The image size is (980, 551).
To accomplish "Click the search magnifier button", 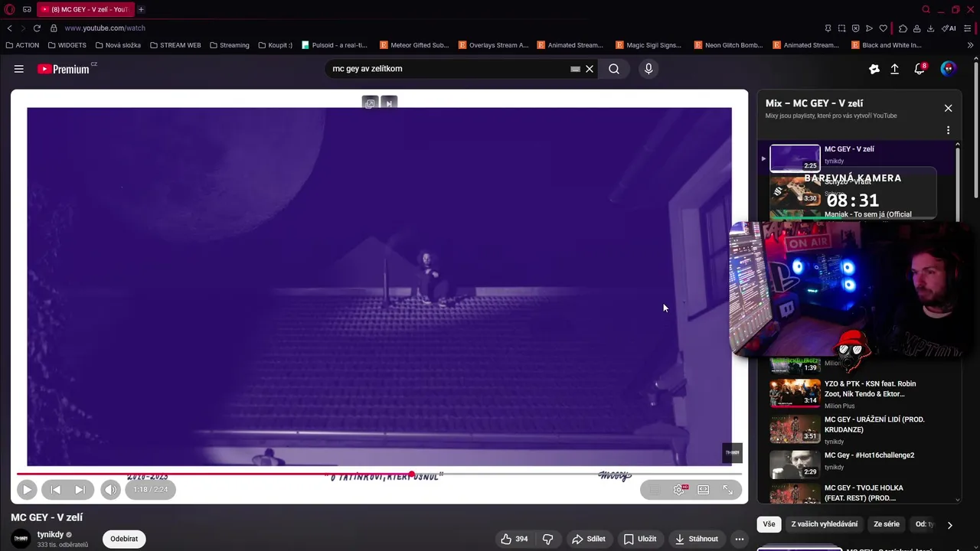I will (x=614, y=69).
